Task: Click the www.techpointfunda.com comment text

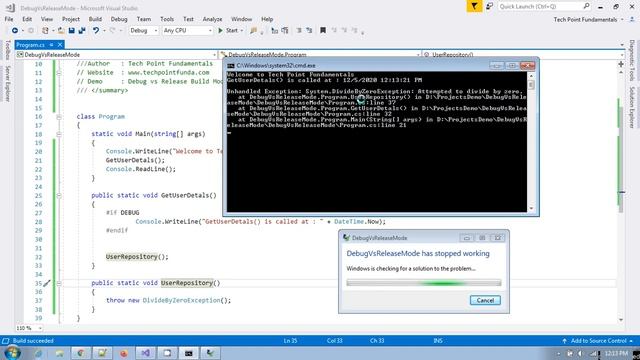Action: [x=169, y=73]
